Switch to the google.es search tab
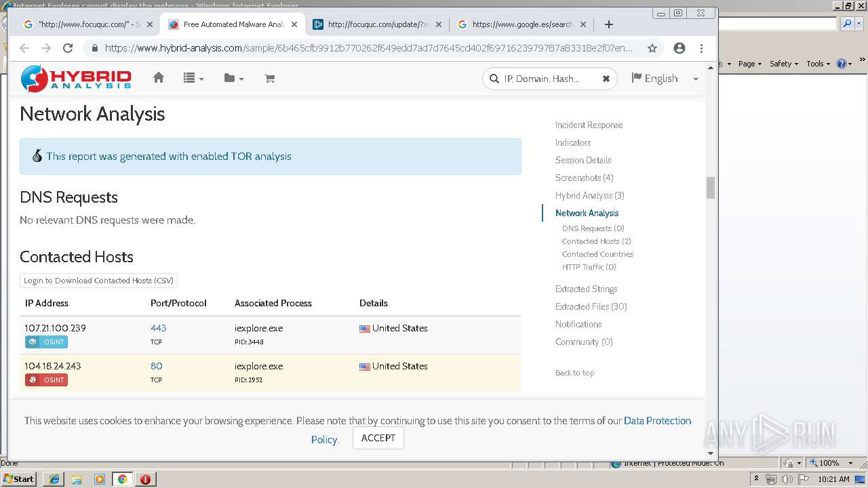This screenshot has height=488, width=868. (x=521, y=24)
